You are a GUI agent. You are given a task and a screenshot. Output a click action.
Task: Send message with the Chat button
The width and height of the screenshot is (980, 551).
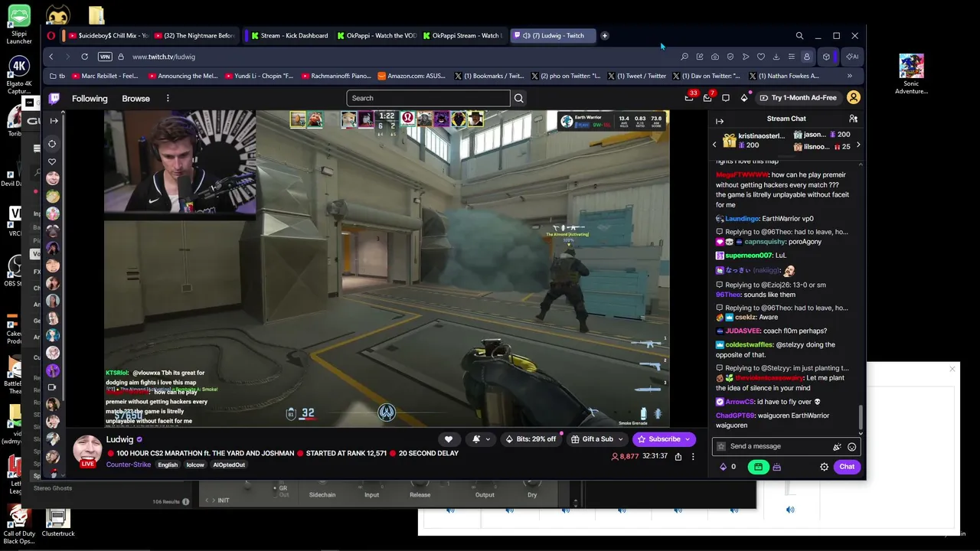coord(847,467)
